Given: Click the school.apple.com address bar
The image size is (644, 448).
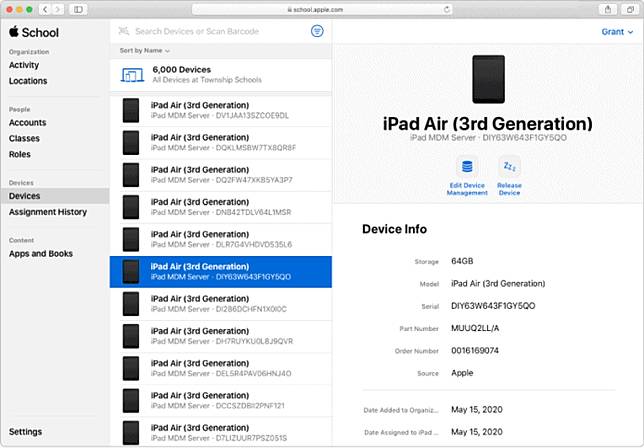Looking at the screenshot, I should (x=322, y=9).
